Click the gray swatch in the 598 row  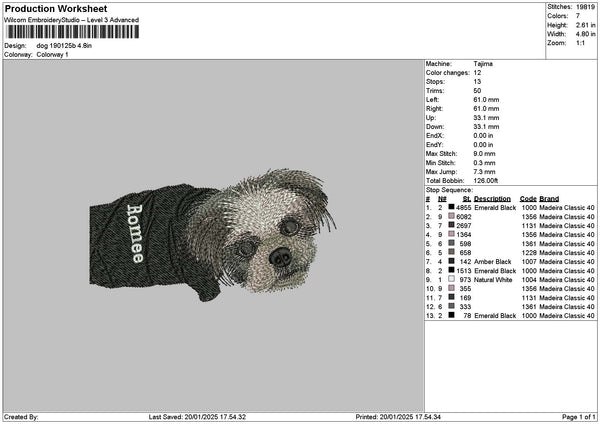452,243
